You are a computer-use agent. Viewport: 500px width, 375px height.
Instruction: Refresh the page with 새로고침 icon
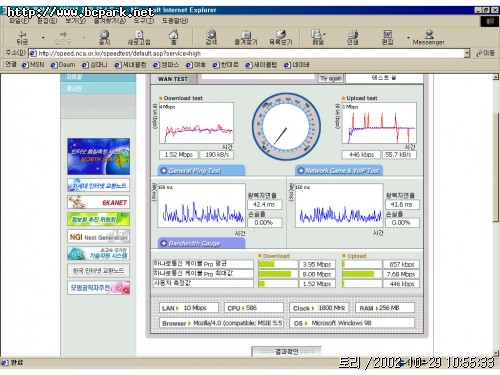[x=139, y=38]
